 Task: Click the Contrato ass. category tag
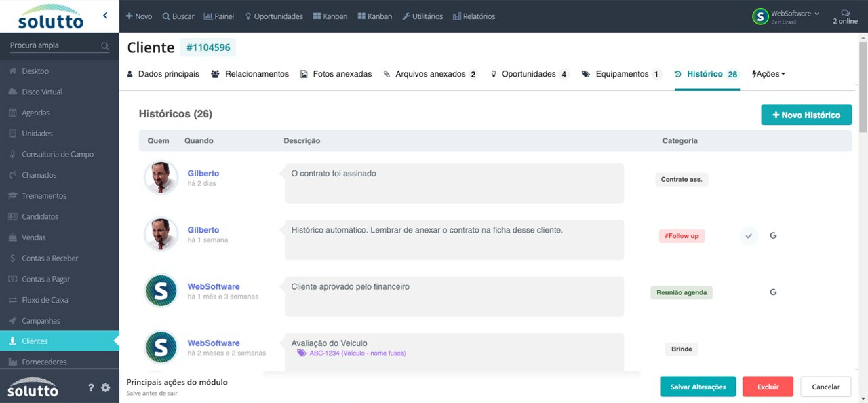point(681,179)
